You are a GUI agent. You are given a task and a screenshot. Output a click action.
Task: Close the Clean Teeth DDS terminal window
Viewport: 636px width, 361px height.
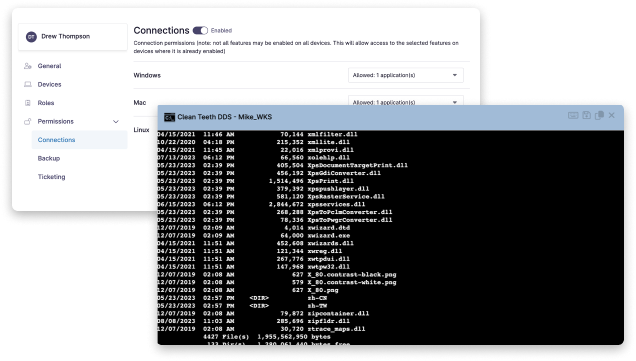click(x=612, y=116)
